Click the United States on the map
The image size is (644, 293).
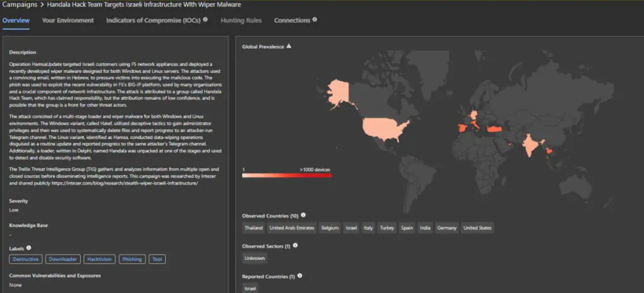coord(382,130)
